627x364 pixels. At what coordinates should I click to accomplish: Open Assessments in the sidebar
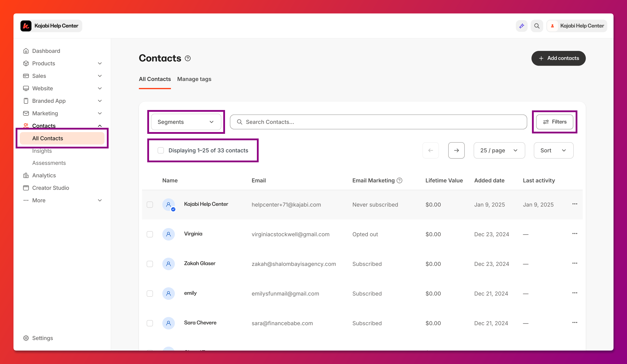point(49,163)
